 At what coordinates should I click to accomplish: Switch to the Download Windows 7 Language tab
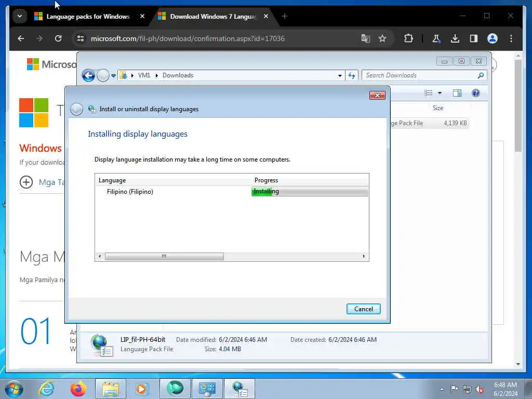coord(213,16)
